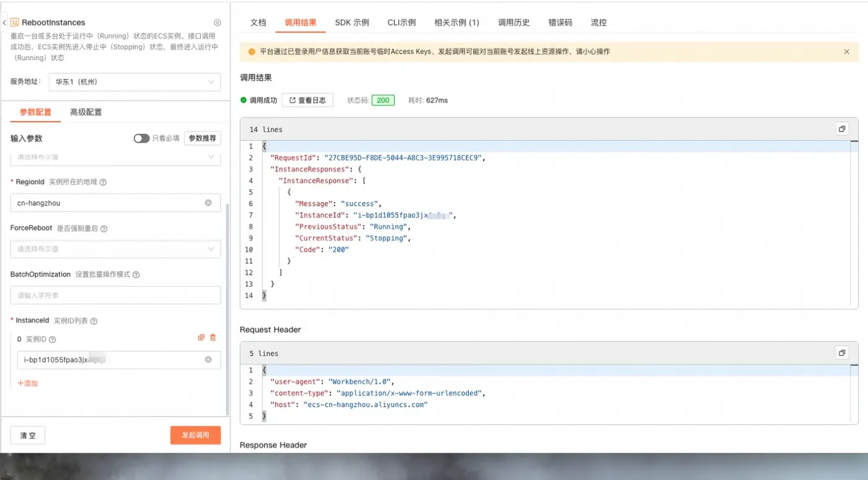868x480 pixels.
Task: Open the 相关示例 (1) tab
Action: 457,22
